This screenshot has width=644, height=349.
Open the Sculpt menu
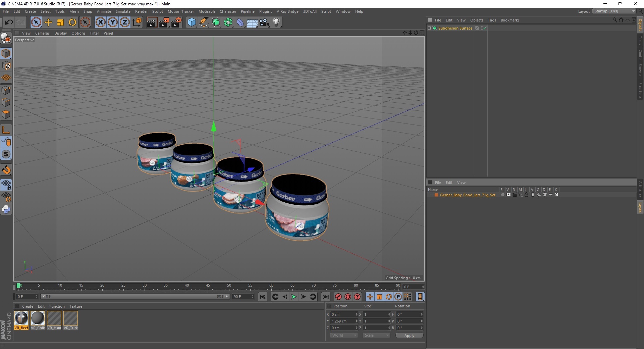pos(157,11)
